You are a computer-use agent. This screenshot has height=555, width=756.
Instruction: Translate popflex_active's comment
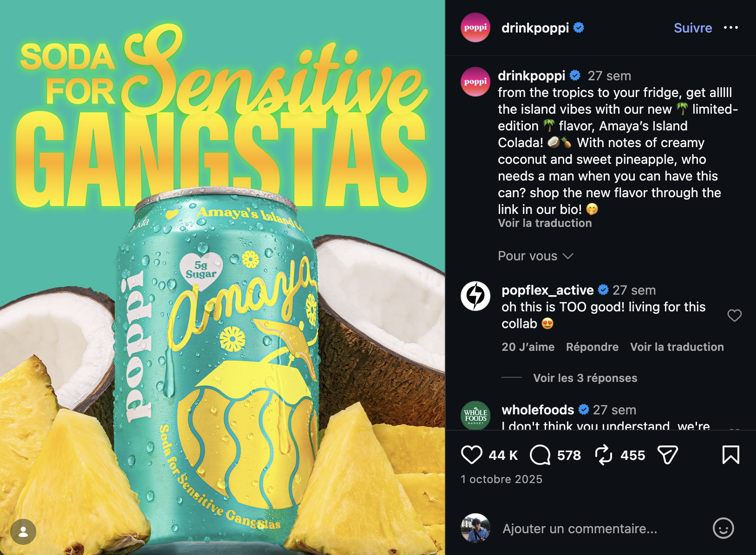tap(677, 347)
